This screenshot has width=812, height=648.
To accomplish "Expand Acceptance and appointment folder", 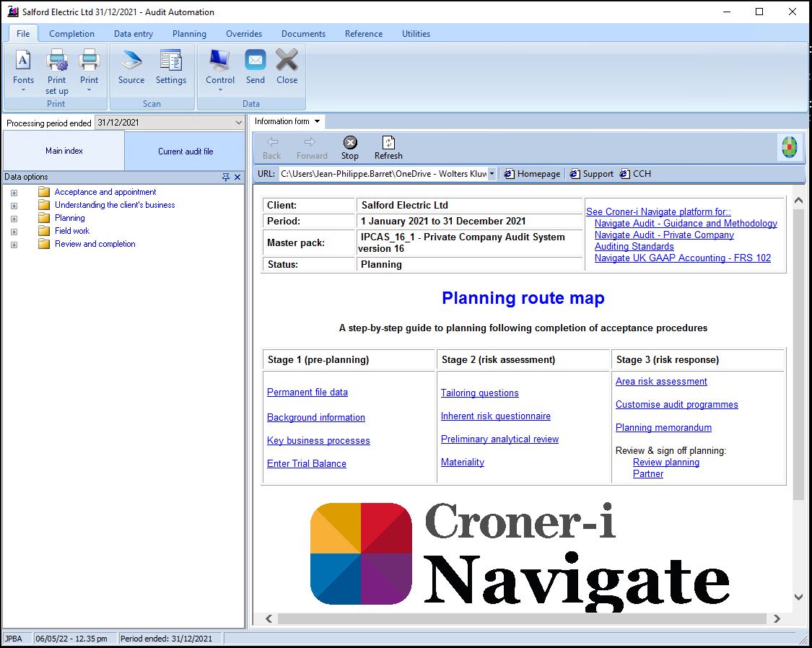I will pos(14,193).
